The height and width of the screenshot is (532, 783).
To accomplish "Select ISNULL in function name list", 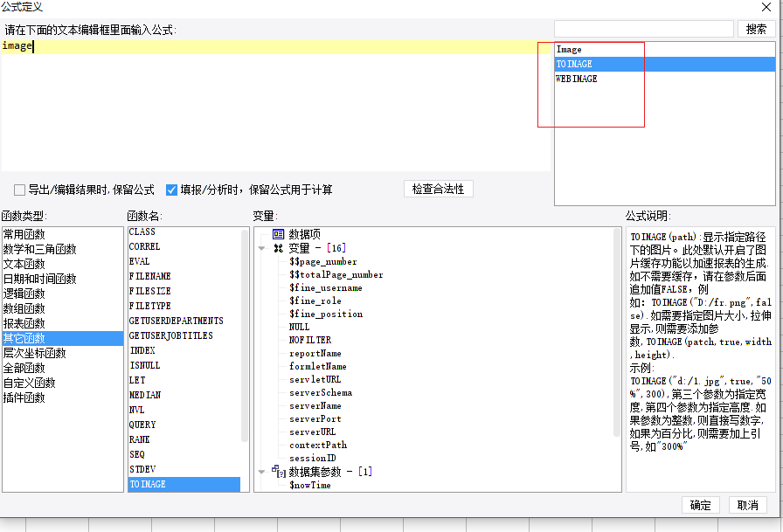I will pos(184,365).
